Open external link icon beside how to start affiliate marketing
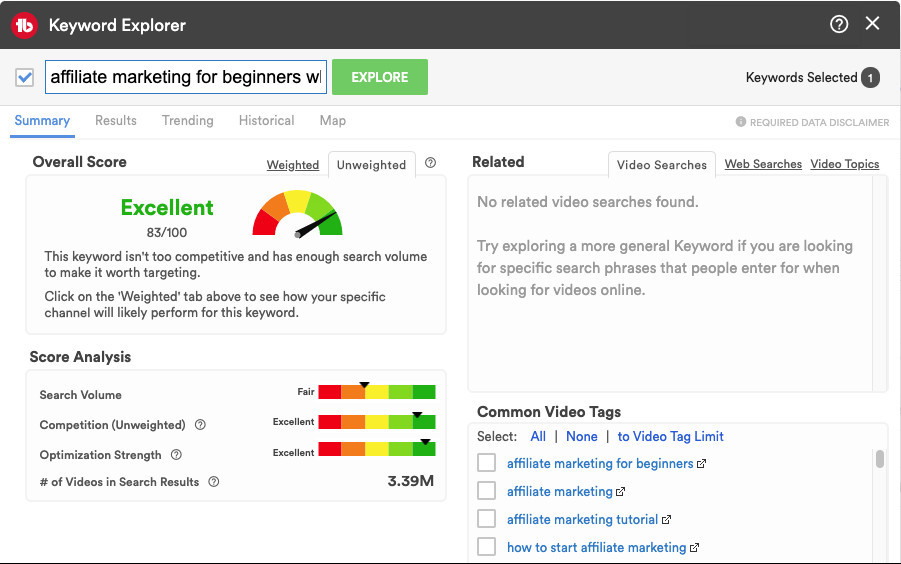 tap(695, 548)
